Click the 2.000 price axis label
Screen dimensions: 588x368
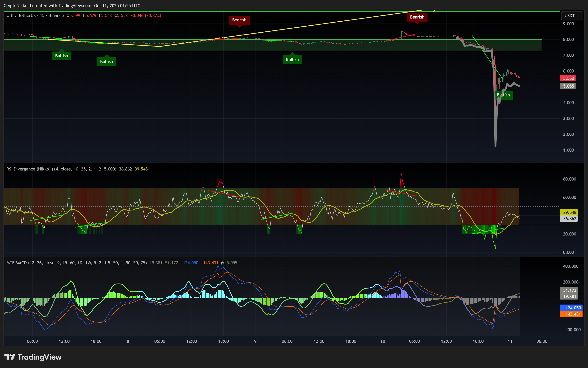(568, 134)
